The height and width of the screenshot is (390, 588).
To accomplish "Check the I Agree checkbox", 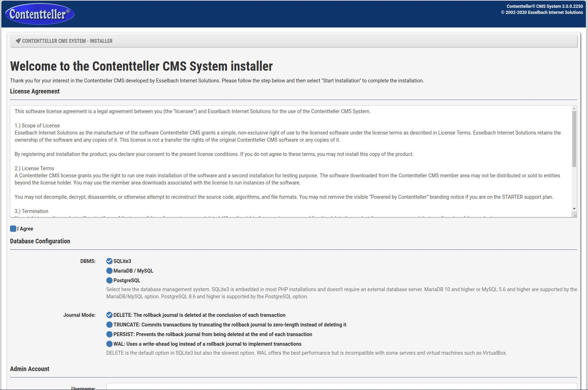I will click(13, 229).
